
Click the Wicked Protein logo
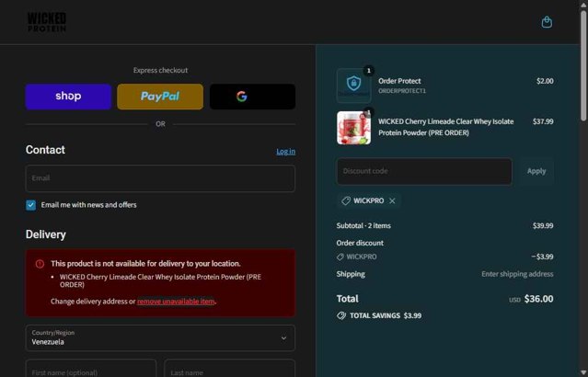click(47, 22)
